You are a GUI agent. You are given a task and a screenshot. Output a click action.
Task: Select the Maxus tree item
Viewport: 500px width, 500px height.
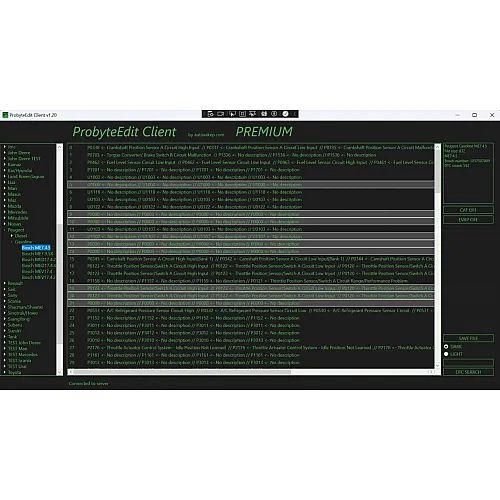tap(14, 194)
